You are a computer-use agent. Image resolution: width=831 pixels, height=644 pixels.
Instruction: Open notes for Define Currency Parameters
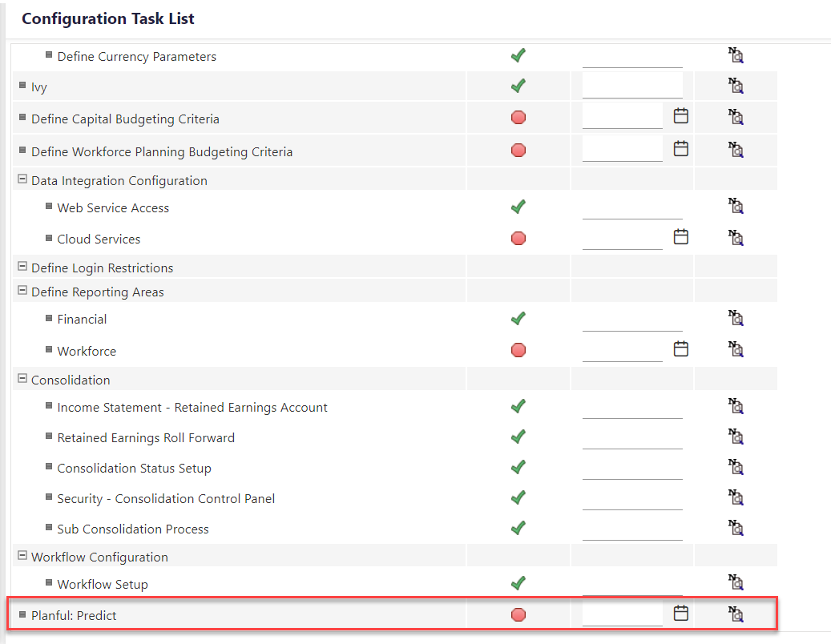(x=736, y=54)
